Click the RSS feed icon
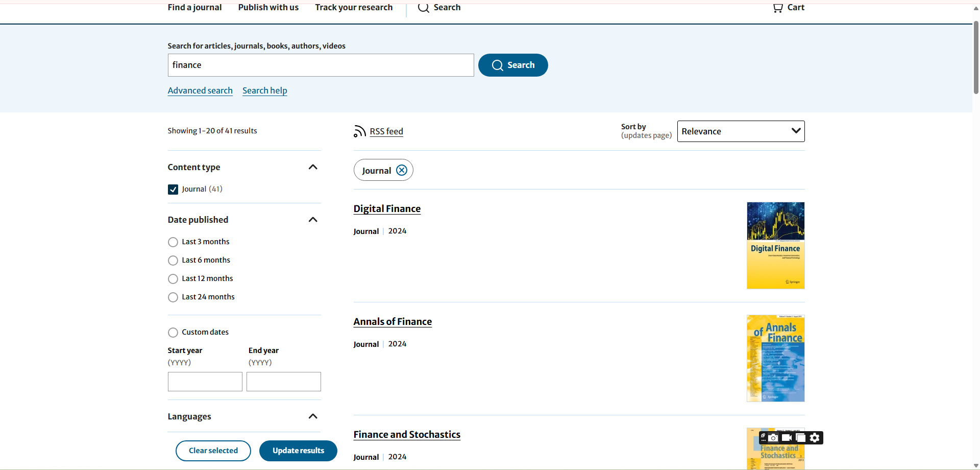The height and width of the screenshot is (470, 980). [x=360, y=131]
